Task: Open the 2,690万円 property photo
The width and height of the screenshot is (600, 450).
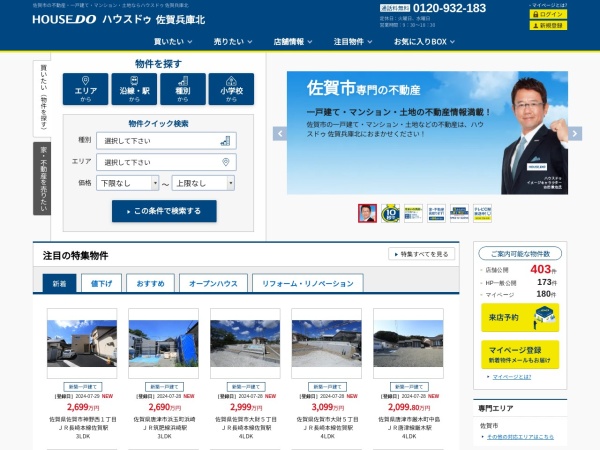Action: point(163,343)
